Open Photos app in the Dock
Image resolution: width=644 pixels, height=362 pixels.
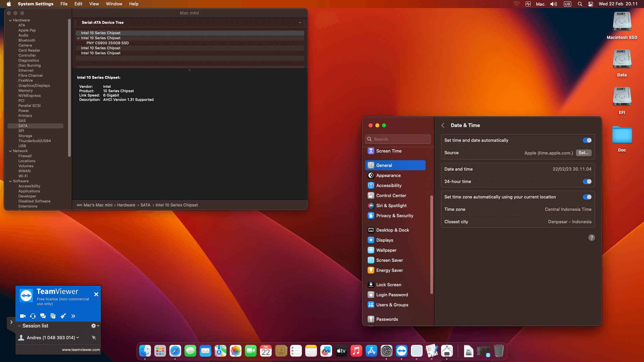pos(235,351)
